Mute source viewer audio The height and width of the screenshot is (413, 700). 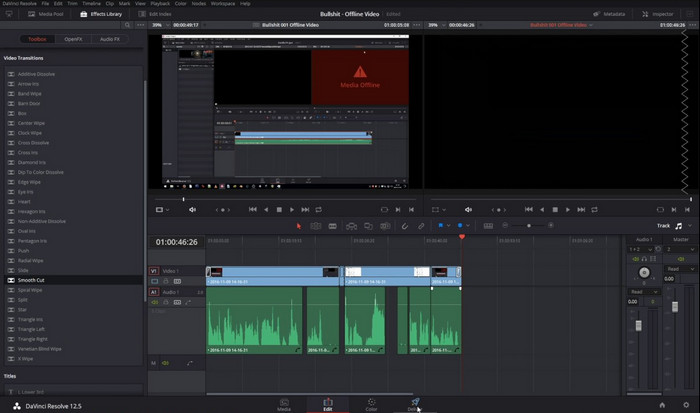[x=192, y=209]
